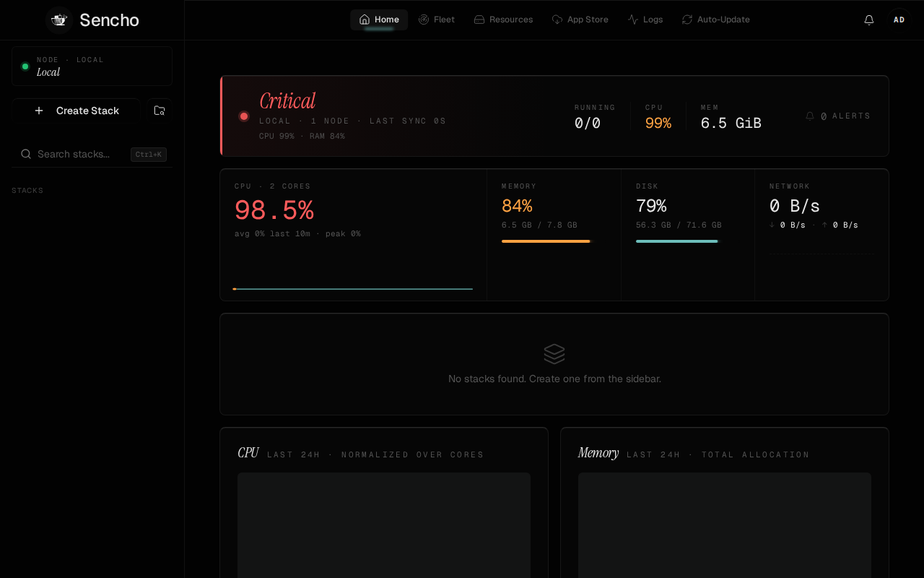Click the Sencho title text
The height and width of the screenshot is (578, 924).
[x=109, y=20]
